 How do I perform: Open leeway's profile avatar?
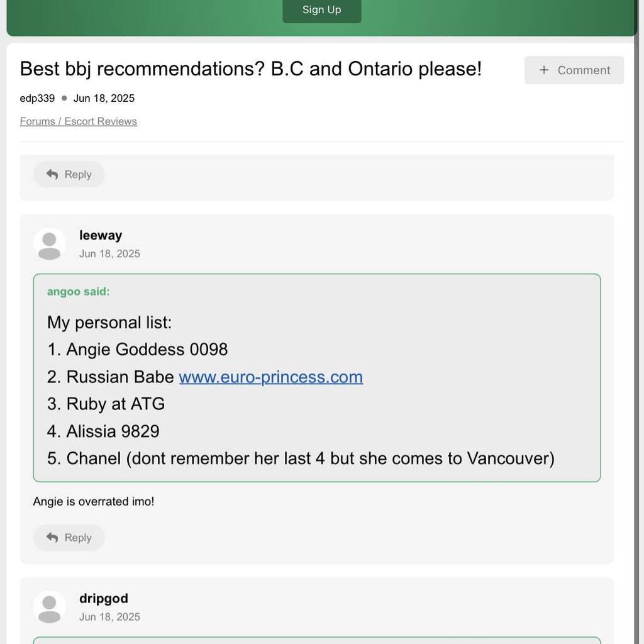(49, 244)
